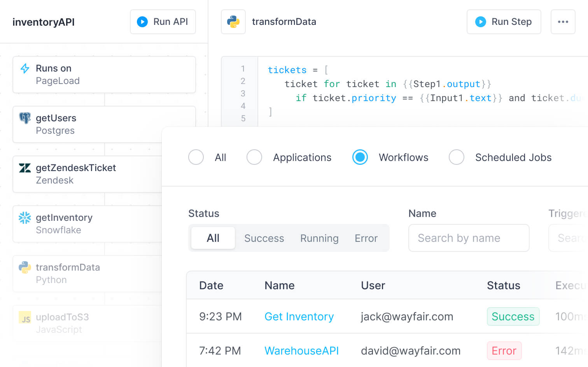
Task: Click the Snowflake icon on getInventory step
Action: pyautogui.click(x=24, y=217)
